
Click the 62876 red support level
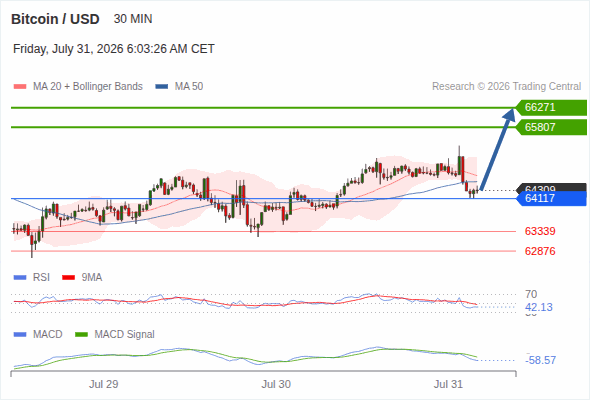coord(540,251)
